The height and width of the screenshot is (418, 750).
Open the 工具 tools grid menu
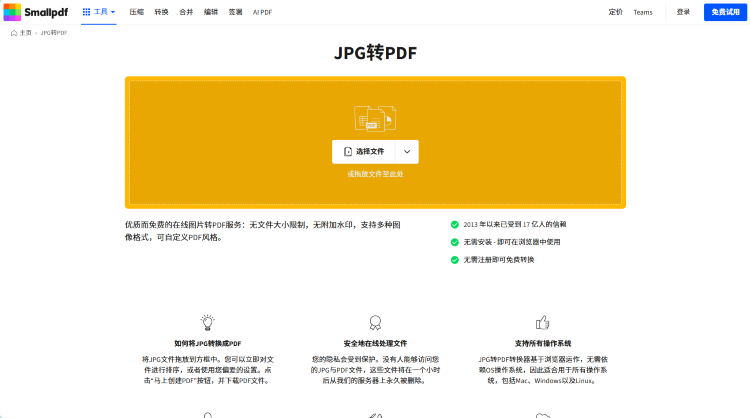(x=99, y=12)
